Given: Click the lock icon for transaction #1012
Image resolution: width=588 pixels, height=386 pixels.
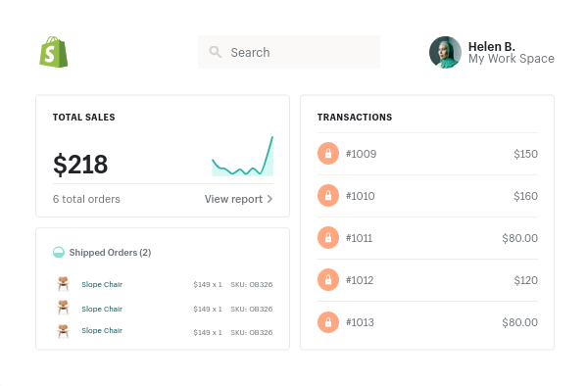Looking at the screenshot, I should pyautogui.click(x=328, y=280).
